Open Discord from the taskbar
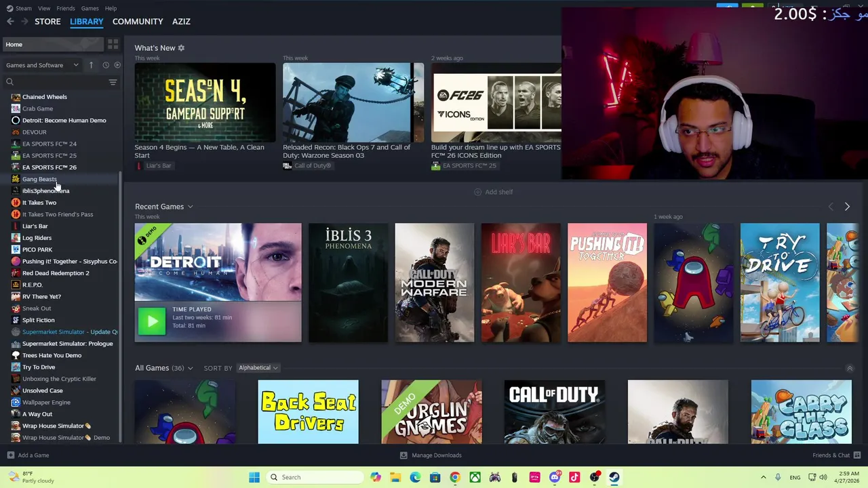 tap(555, 477)
